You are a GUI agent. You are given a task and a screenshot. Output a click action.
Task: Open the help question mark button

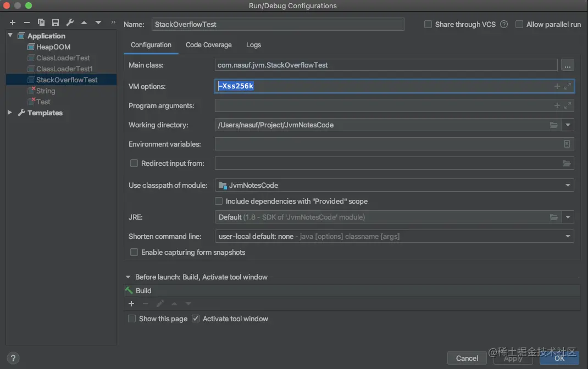(13, 358)
